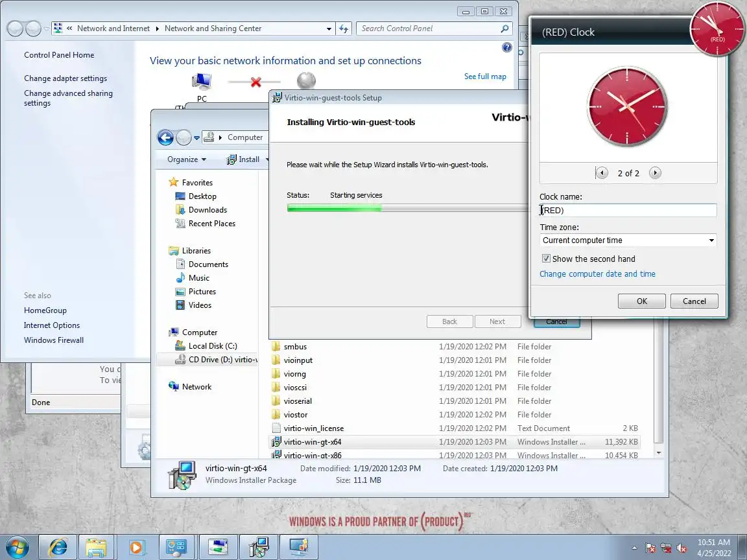Refresh the Control Panel address bar
This screenshot has height=560, width=747.
tap(344, 29)
